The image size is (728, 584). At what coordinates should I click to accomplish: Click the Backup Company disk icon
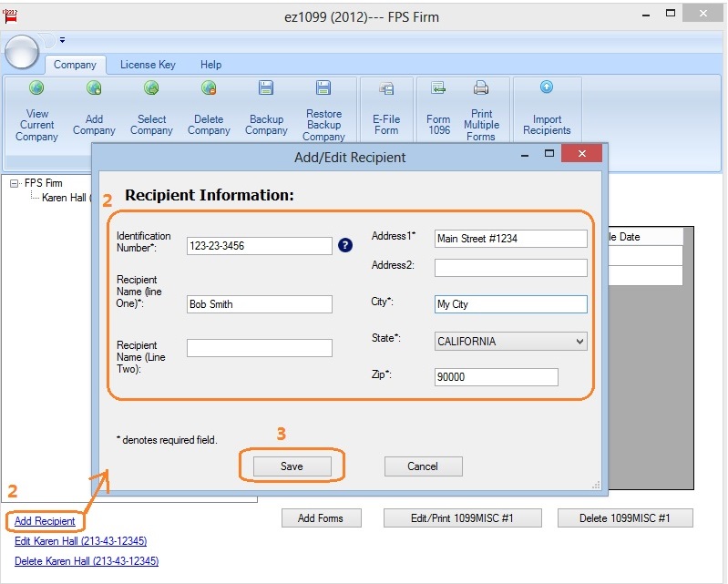266,88
